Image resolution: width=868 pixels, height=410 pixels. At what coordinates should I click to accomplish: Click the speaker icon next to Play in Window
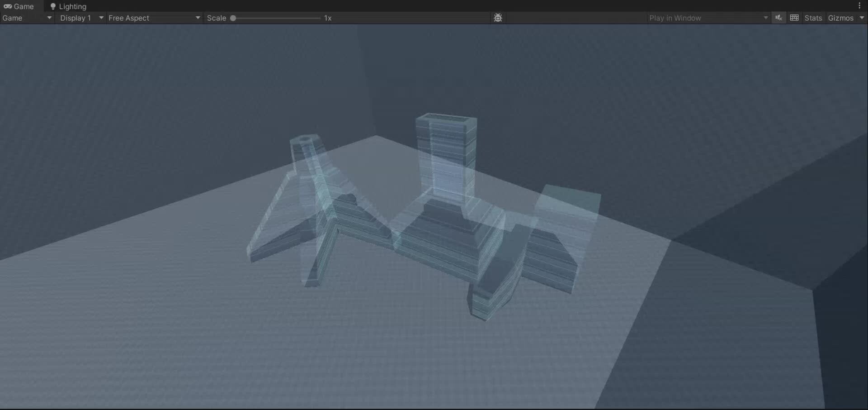click(x=779, y=18)
